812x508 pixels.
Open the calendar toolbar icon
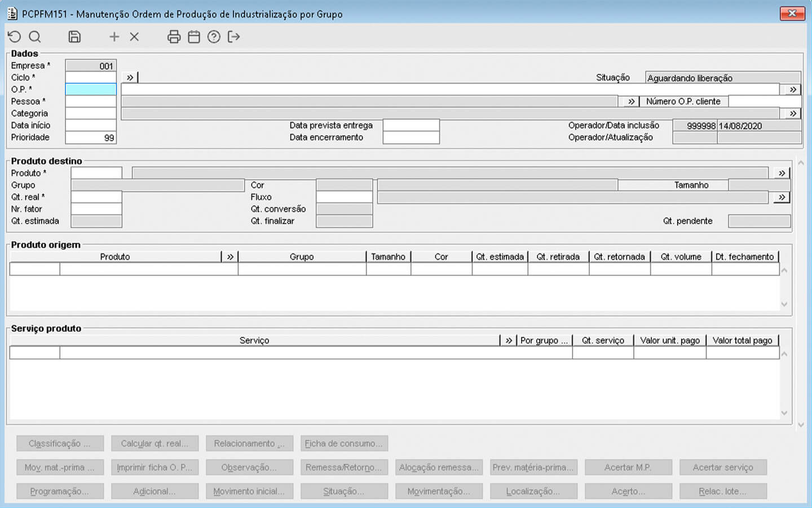click(194, 37)
